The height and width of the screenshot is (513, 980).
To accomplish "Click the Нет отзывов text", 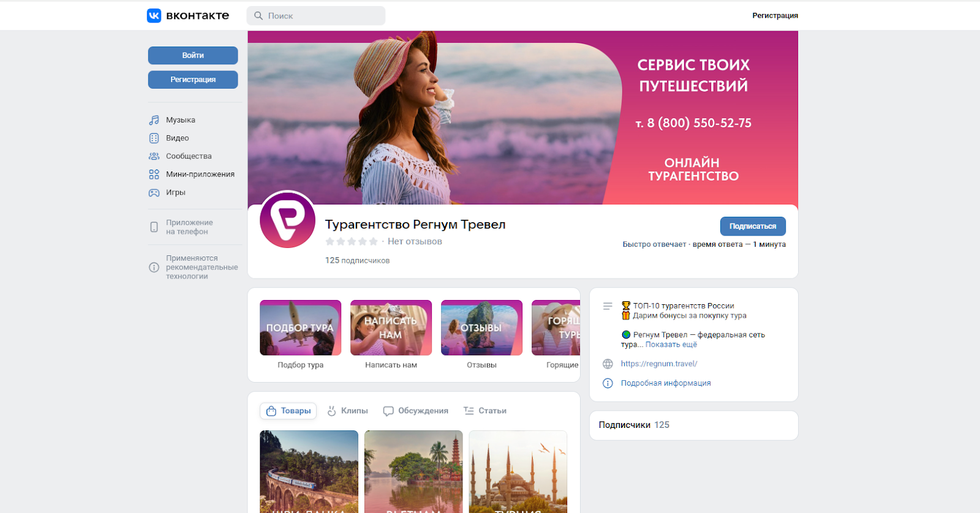I will [x=415, y=242].
